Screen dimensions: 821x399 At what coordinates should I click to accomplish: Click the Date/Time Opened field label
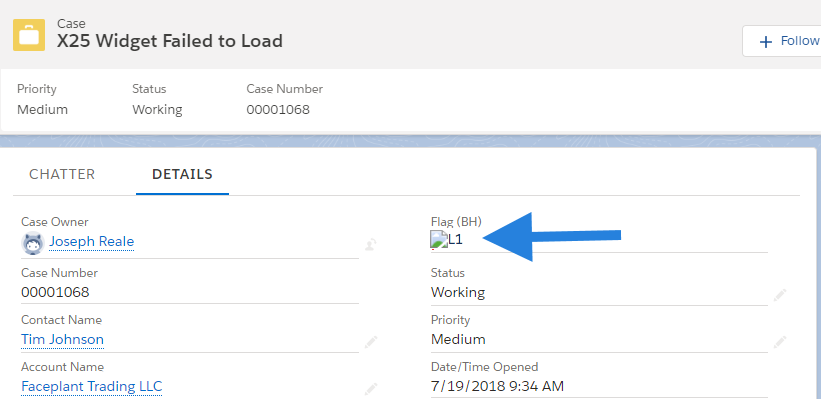(x=484, y=367)
